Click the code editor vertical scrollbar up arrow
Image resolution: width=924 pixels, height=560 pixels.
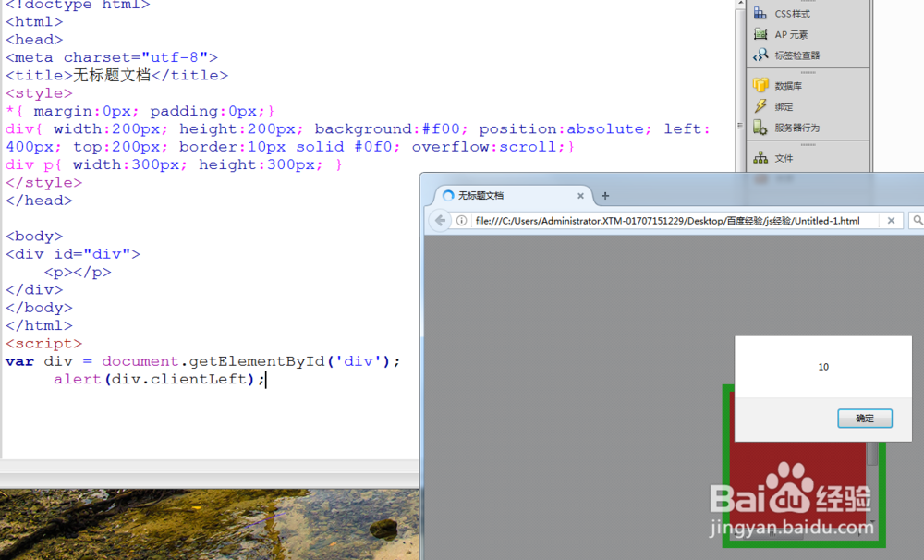point(741,4)
